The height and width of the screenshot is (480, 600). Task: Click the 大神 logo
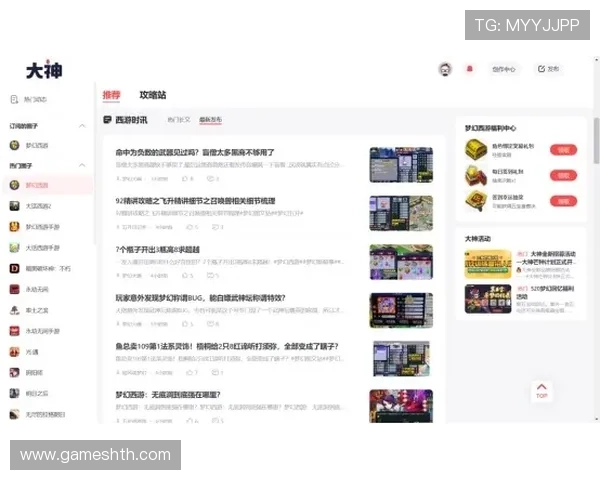coord(44,70)
